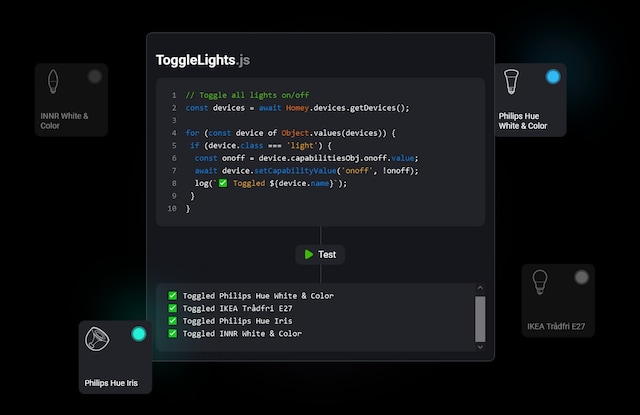Image resolution: width=640 pixels, height=415 pixels.
Task: Toggle the gray status dot on INNR card
Action: pos(94,76)
